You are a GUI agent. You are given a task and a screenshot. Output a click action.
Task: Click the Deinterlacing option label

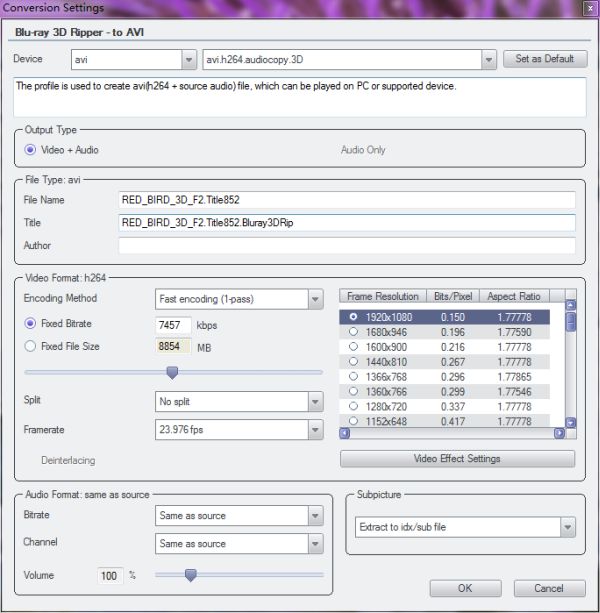(68, 461)
